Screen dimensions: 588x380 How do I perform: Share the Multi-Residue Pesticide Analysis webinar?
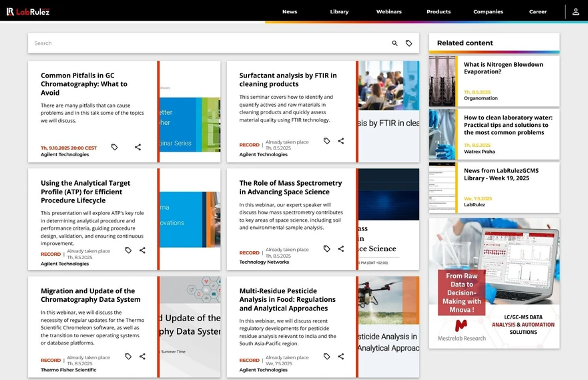341,357
